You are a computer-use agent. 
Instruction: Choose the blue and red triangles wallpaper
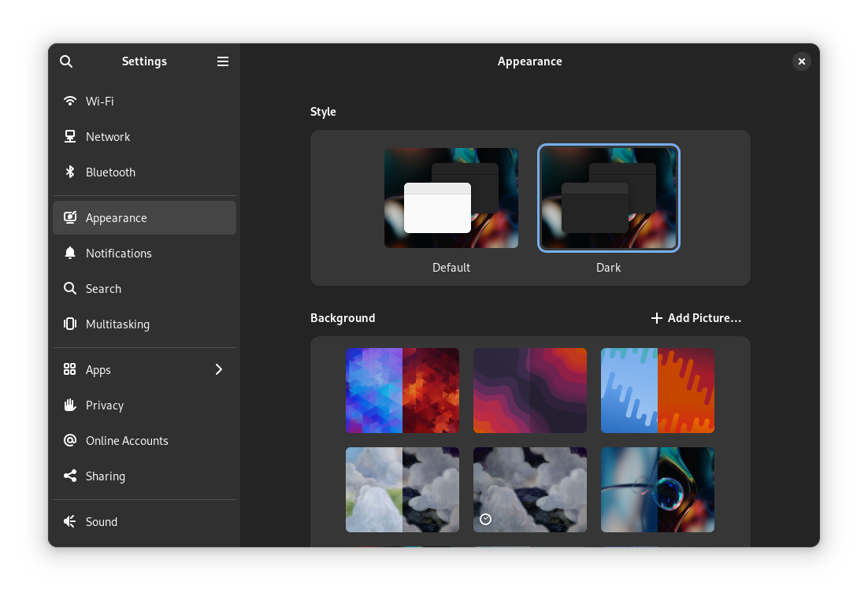pyautogui.click(x=402, y=391)
